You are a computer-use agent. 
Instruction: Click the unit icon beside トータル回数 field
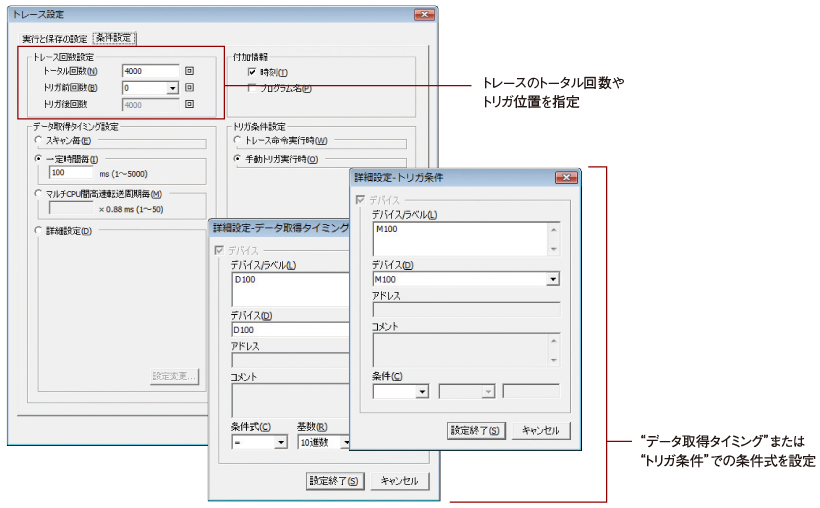click(x=189, y=71)
